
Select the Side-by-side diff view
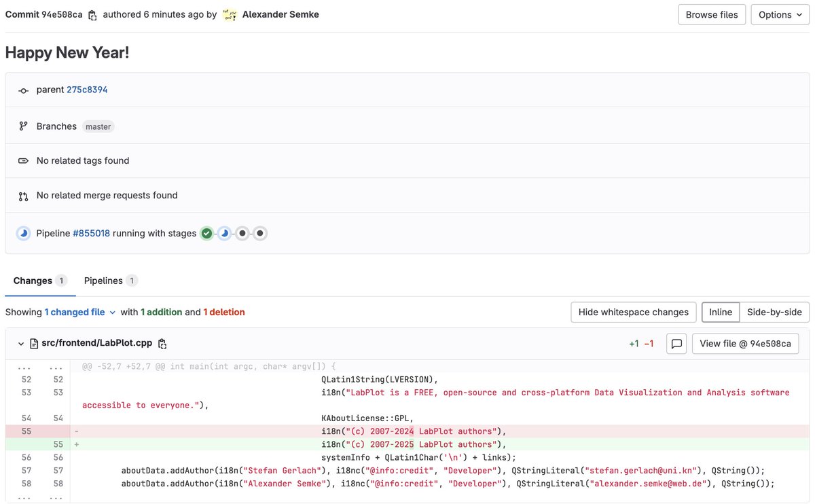click(x=774, y=312)
